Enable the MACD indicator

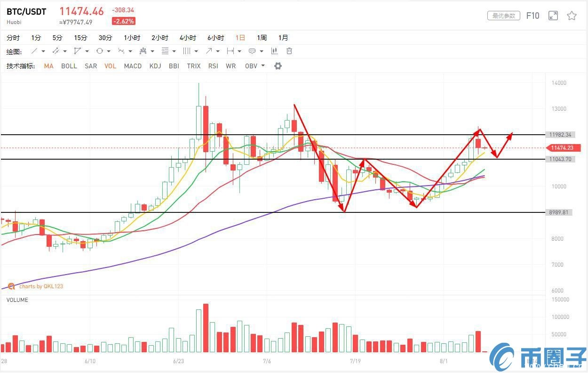tap(133, 66)
